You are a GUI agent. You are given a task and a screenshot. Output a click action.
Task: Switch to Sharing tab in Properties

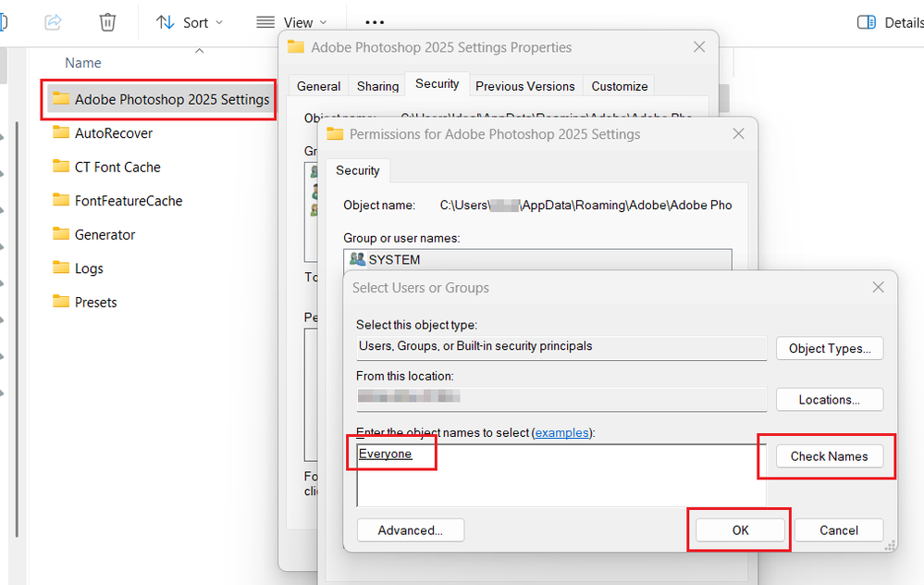[377, 86]
